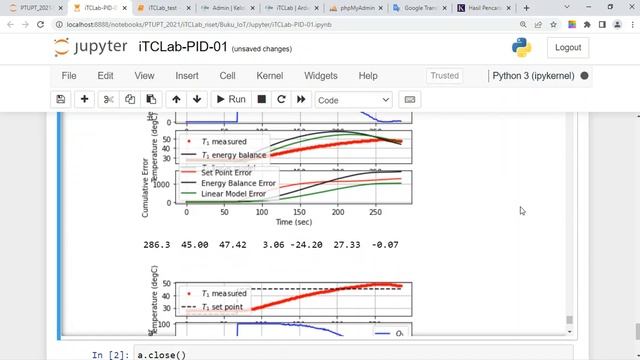Close the phpMyAdmin browser tab
640x360 pixels.
coord(381,8)
